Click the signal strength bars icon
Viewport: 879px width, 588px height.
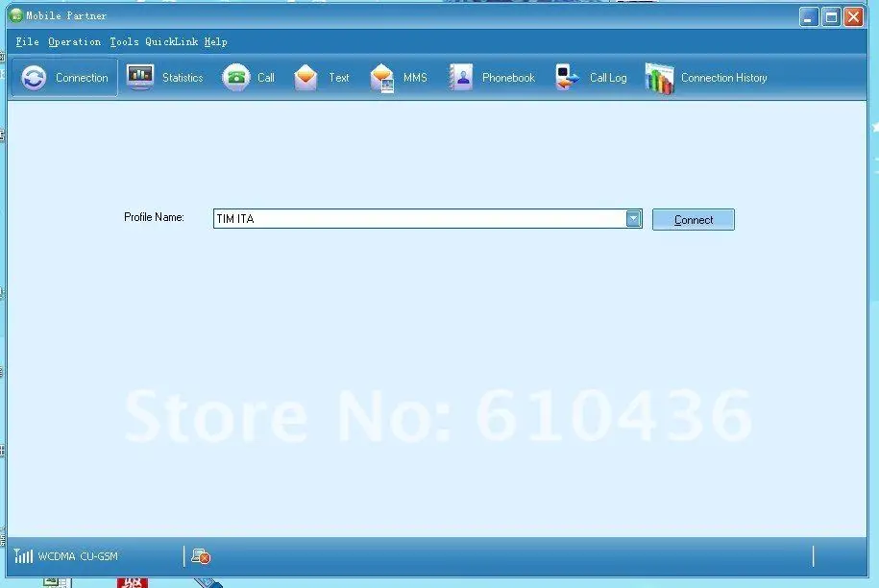pos(23,555)
